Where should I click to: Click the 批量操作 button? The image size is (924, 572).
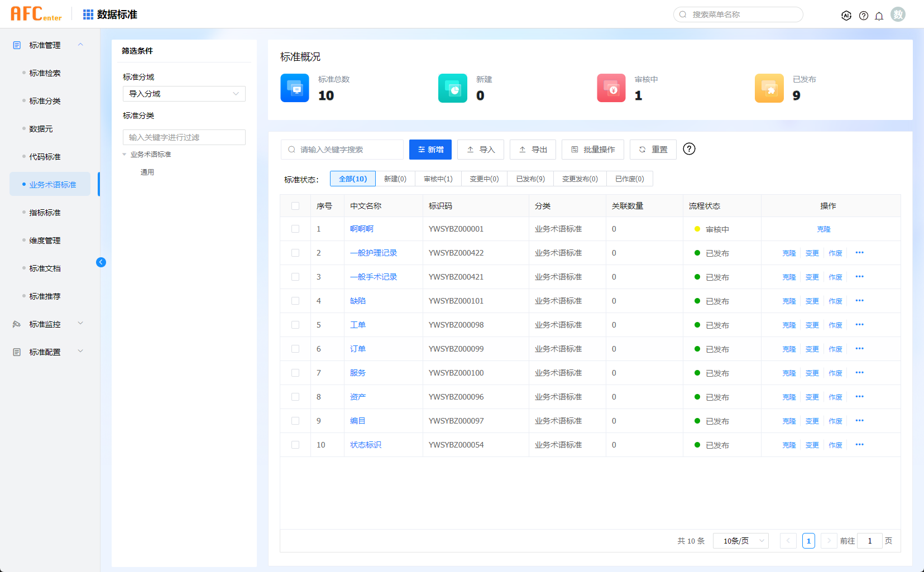pos(593,150)
